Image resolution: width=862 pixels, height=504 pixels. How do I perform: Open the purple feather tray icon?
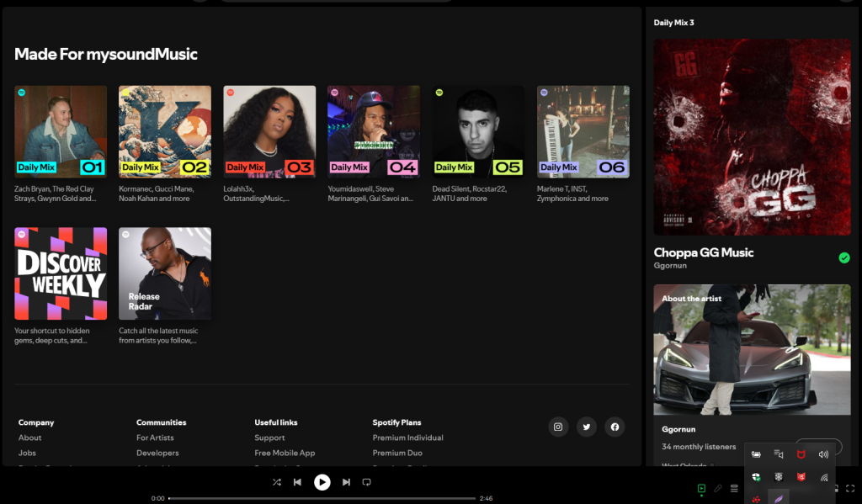[x=779, y=499]
